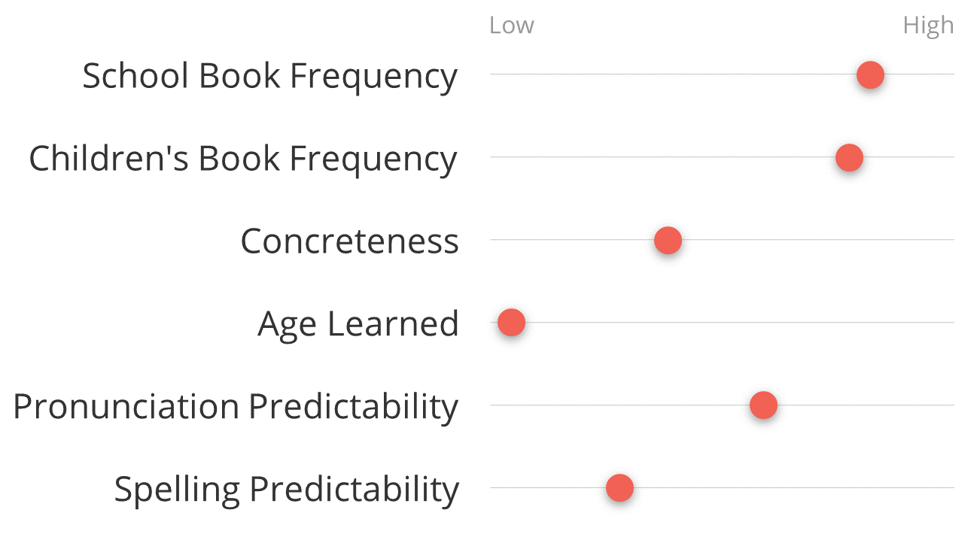Click the High scale heading
The height and width of the screenshot is (534, 980).
(x=928, y=26)
